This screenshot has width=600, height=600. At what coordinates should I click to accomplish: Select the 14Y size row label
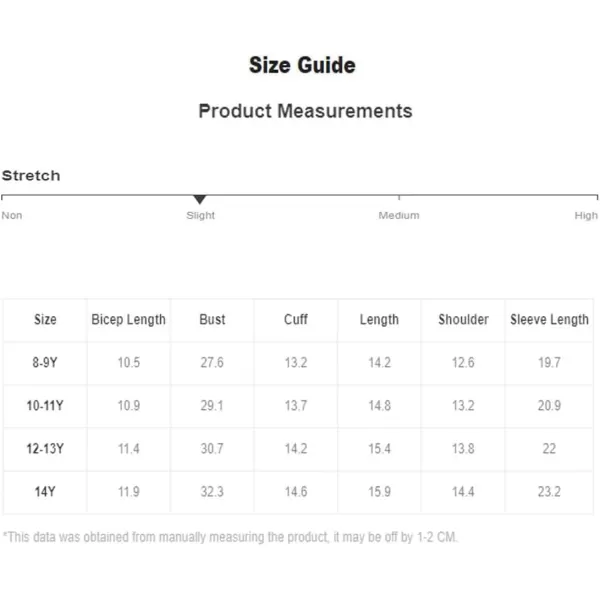tap(45, 492)
